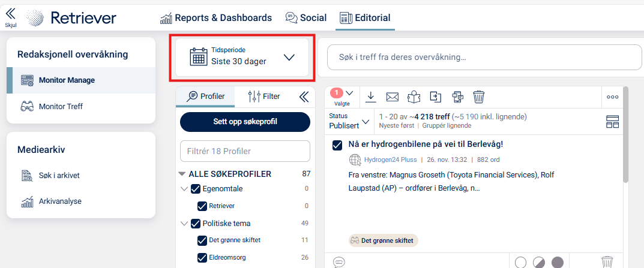Screen dimensions: 644x268
Task: Collapse the Egenomtale group chevron
Action: pos(184,189)
